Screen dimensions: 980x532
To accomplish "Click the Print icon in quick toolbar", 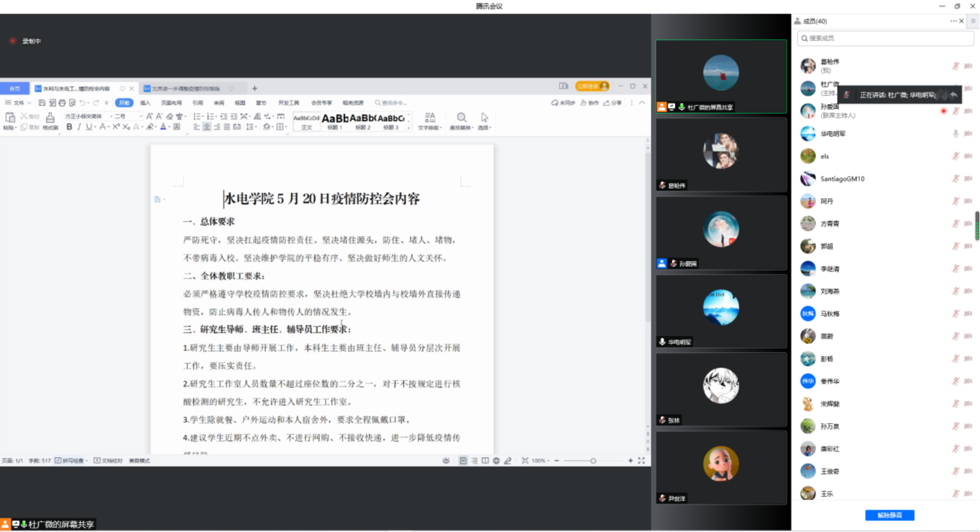I will [62, 103].
